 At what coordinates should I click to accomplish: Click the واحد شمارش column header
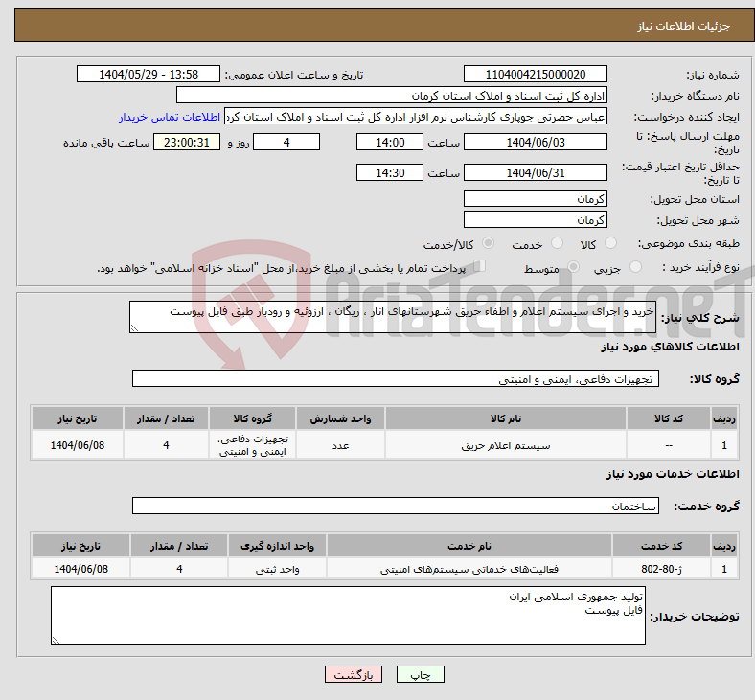pyautogui.click(x=340, y=418)
